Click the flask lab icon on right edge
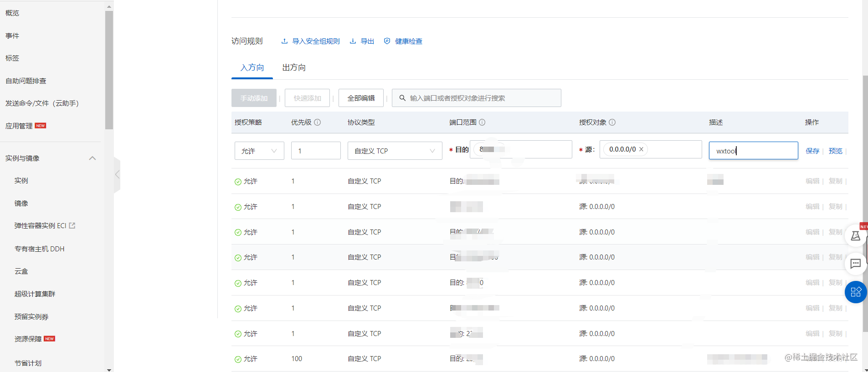Viewport: 868px width, 372px height. coord(856,236)
